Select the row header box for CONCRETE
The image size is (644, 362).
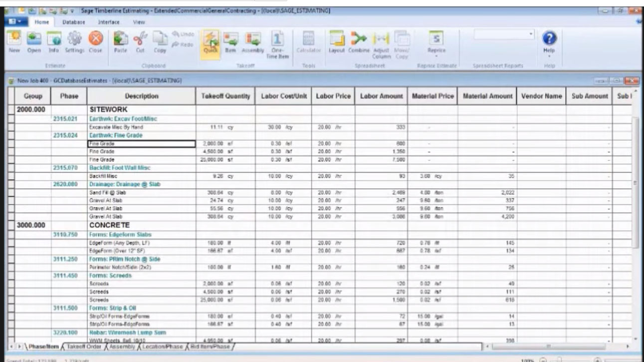[x=12, y=225]
